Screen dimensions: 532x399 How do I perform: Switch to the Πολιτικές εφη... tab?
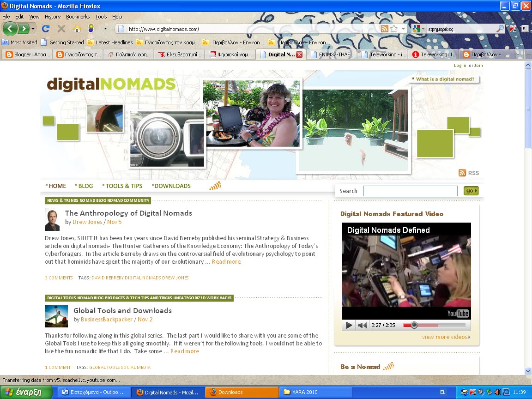129,54
